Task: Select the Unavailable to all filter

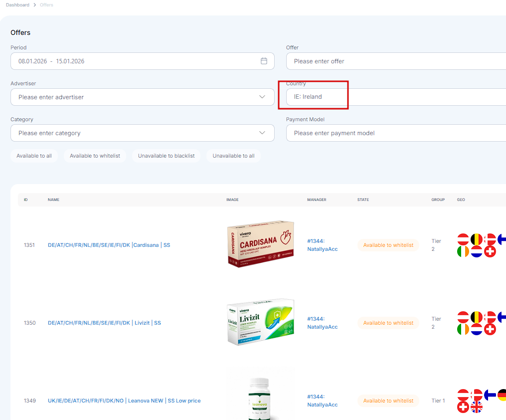Action: click(233, 156)
